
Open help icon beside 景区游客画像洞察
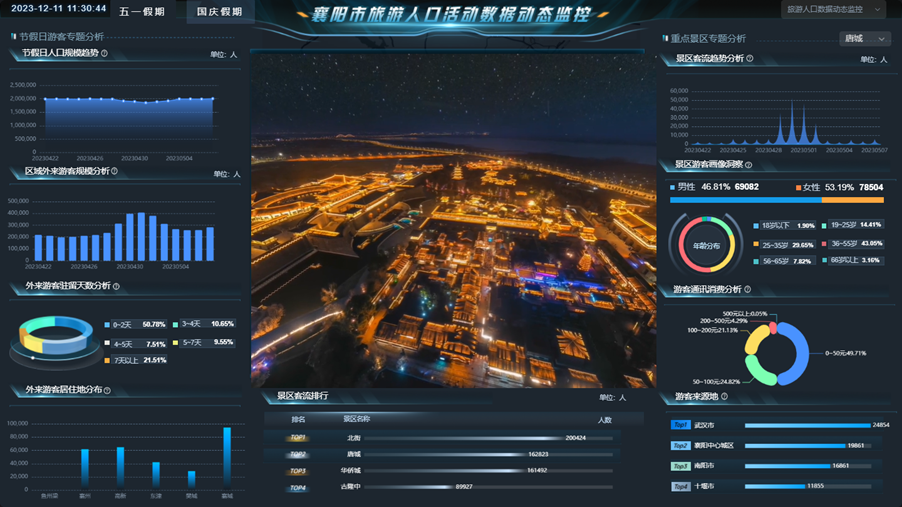point(749,165)
